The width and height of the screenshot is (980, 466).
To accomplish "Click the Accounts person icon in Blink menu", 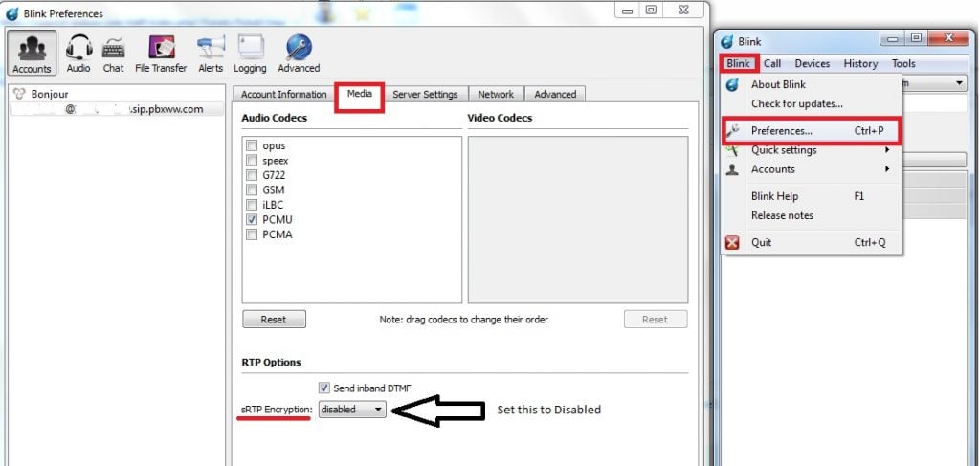I will point(732,169).
